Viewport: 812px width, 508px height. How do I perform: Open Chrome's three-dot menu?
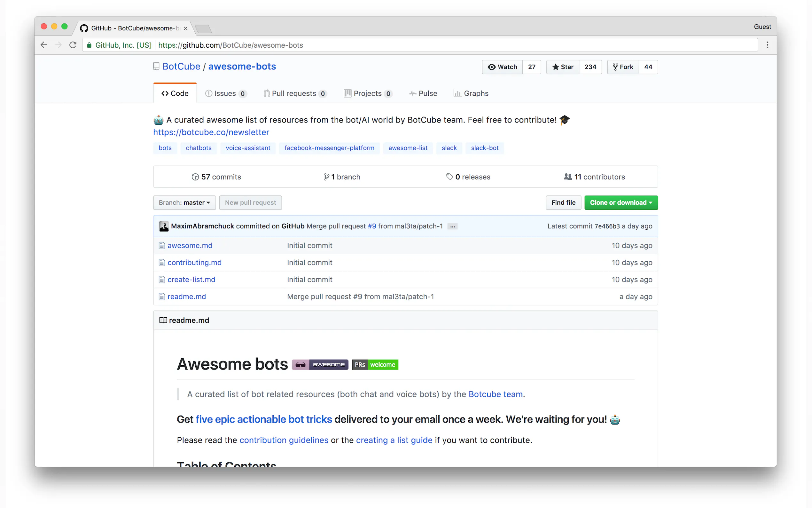click(x=767, y=45)
